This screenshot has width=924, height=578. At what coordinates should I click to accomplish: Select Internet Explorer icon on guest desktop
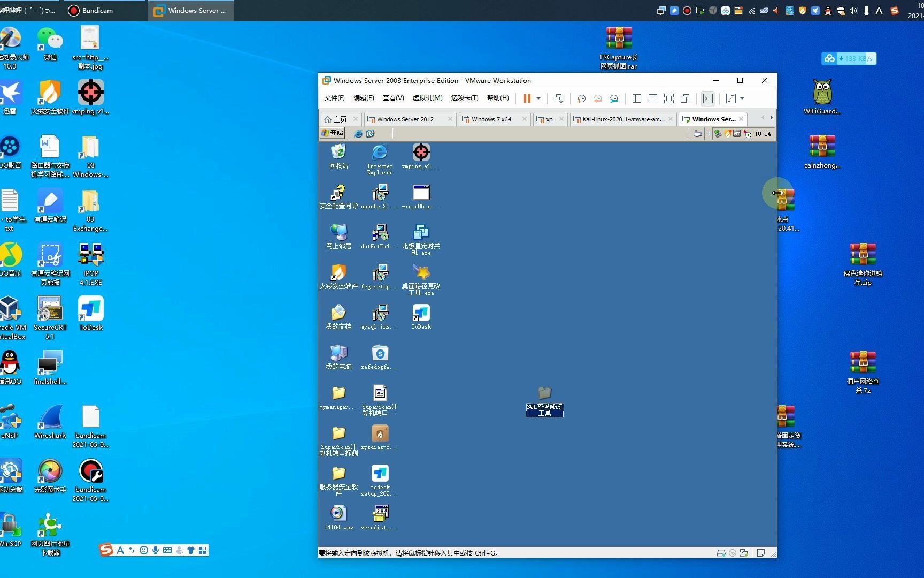coord(380,159)
